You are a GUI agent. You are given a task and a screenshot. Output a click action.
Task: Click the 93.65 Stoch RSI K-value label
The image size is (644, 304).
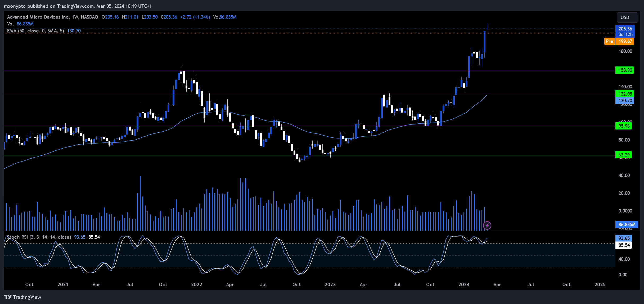tap(624, 238)
